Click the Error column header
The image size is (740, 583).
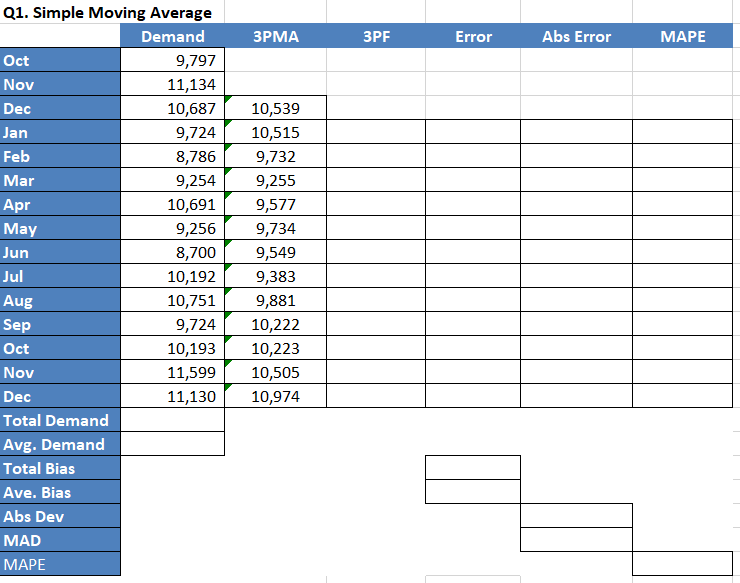point(473,36)
